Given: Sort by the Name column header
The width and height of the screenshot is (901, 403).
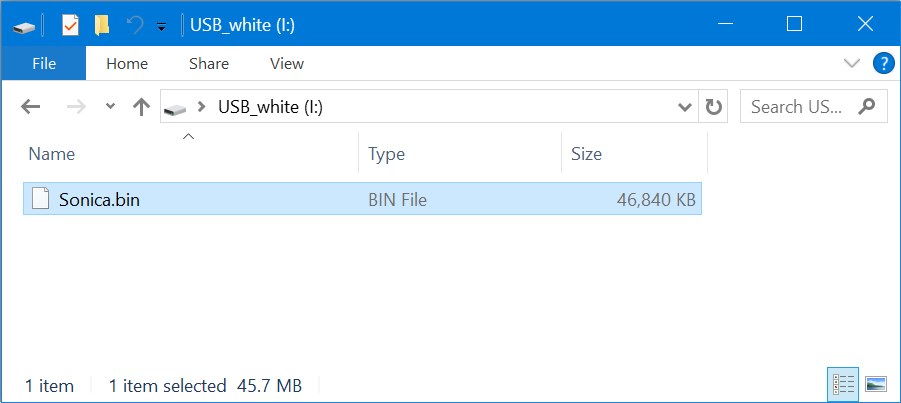Looking at the screenshot, I should coord(191,153).
